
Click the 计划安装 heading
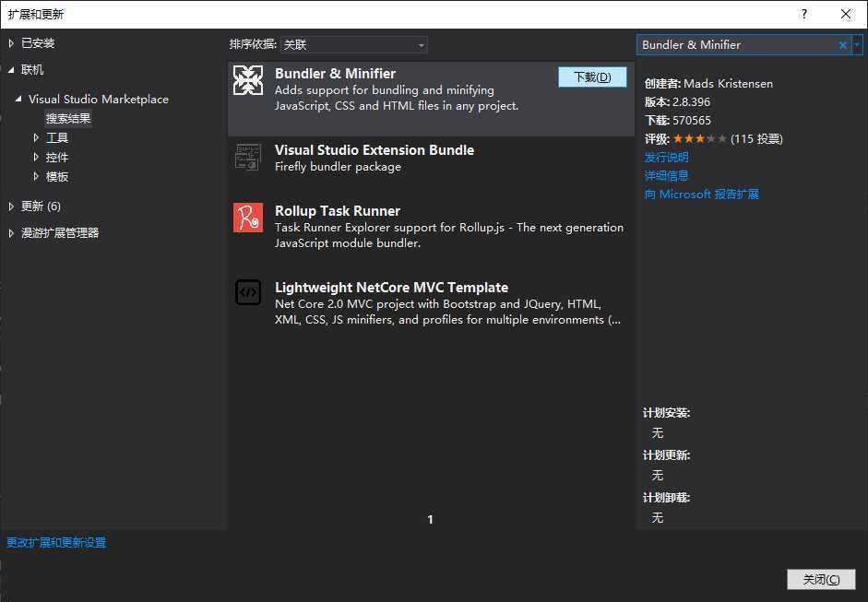[x=667, y=413]
